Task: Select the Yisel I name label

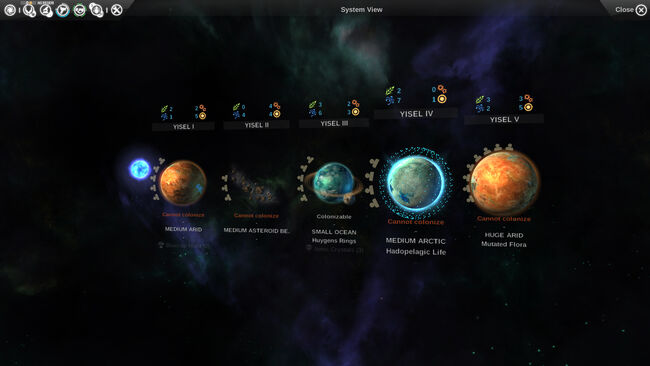Action: (x=183, y=126)
